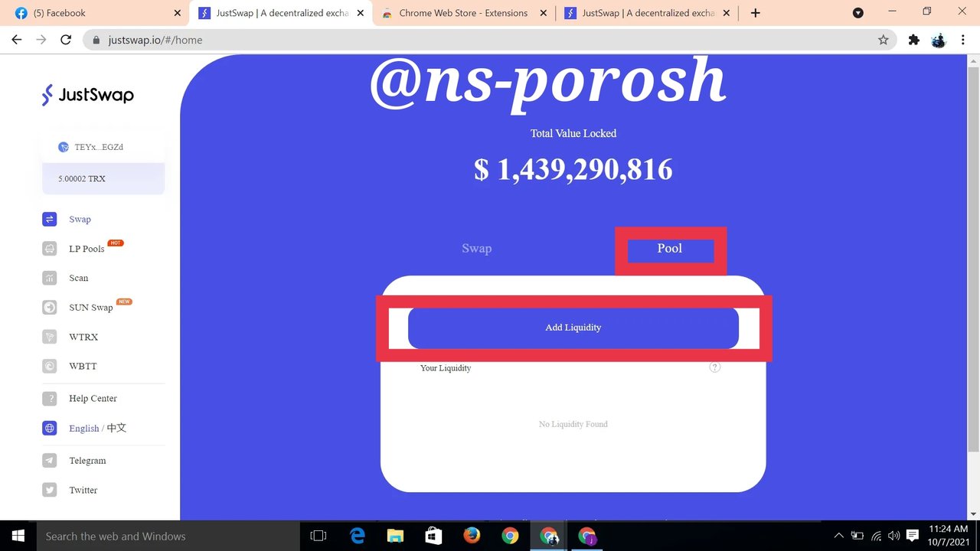Image resolution: width=980 pixels, height=551 pixels.
Task: Open Task View on taskbar
Action: (318, 536)
